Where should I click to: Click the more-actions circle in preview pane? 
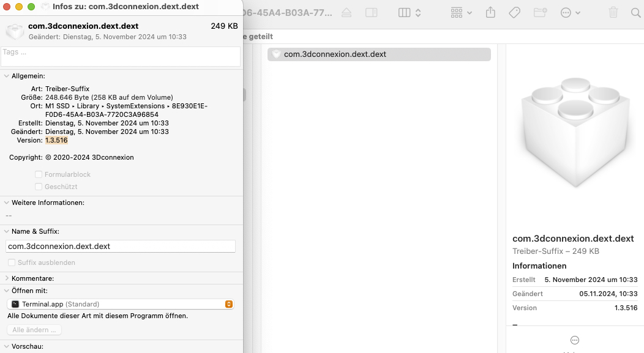point(575,340)
